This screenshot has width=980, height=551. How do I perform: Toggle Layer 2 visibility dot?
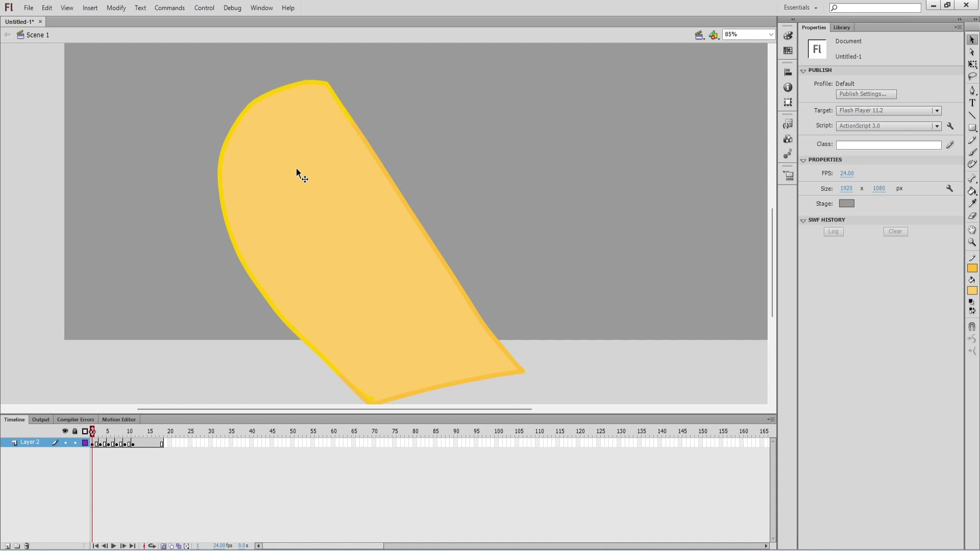[65, 443]
